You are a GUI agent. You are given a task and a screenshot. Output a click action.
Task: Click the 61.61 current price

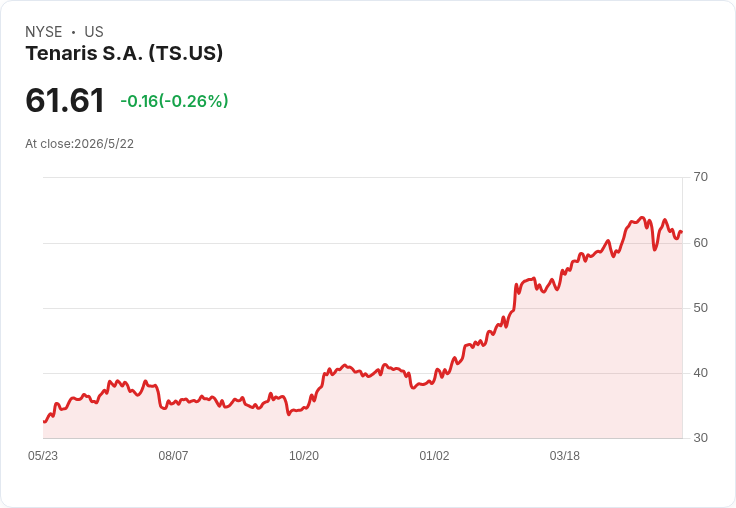65,100
